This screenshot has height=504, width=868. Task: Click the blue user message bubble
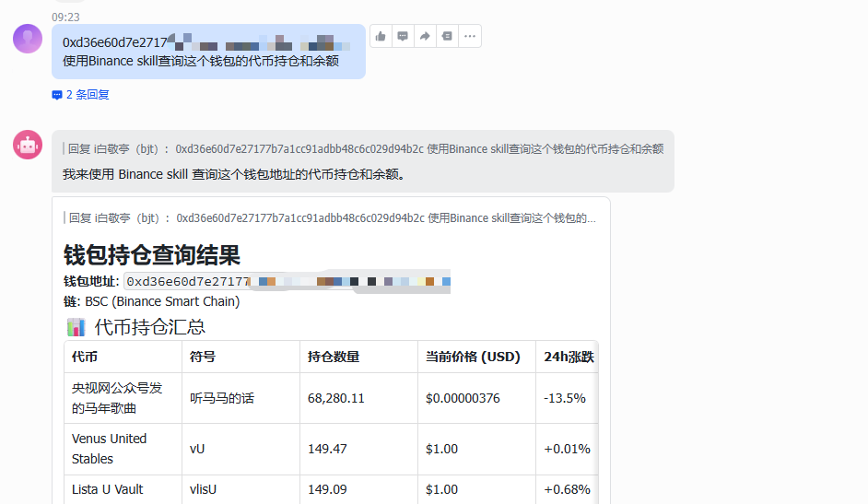click(x=208, y=52)
